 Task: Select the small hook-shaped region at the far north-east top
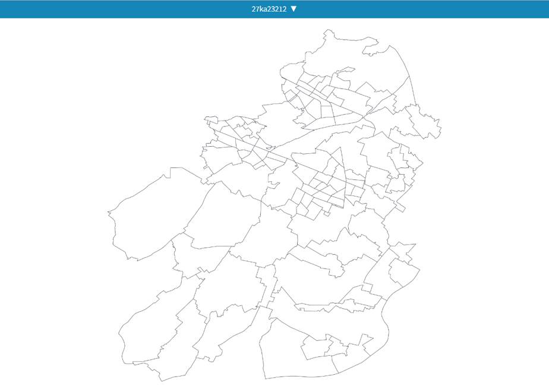[370, 49]
